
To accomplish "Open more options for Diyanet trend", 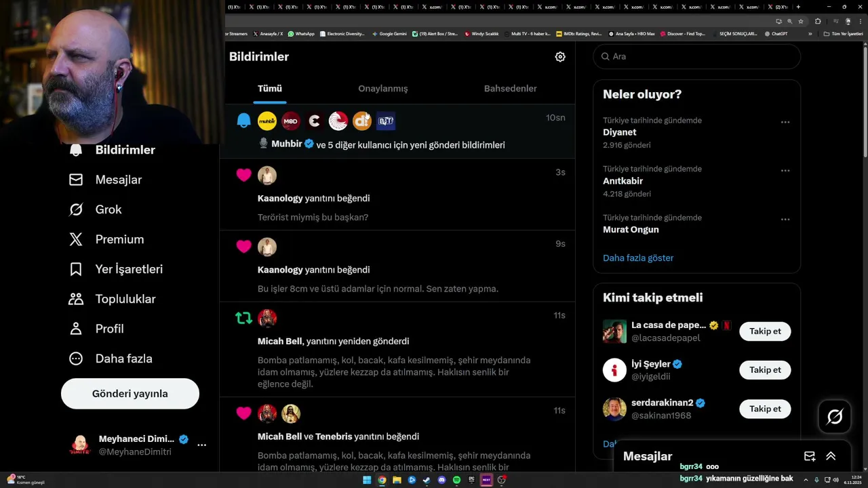I will [785, 122].
